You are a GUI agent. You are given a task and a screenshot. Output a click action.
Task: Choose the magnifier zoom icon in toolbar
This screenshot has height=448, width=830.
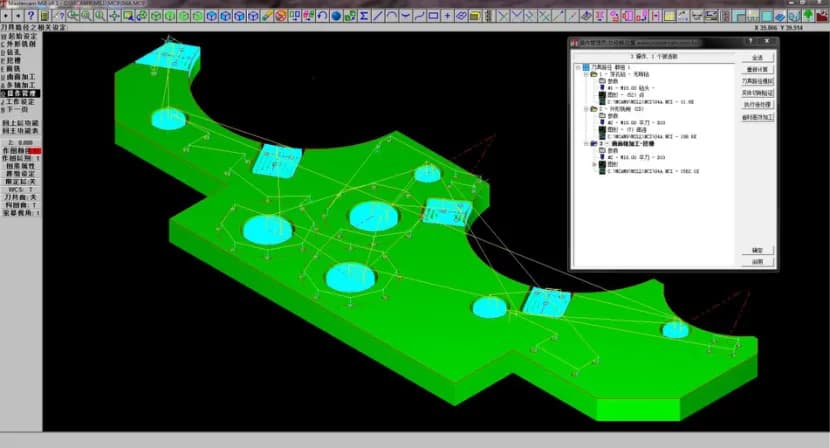click(100, 16)
